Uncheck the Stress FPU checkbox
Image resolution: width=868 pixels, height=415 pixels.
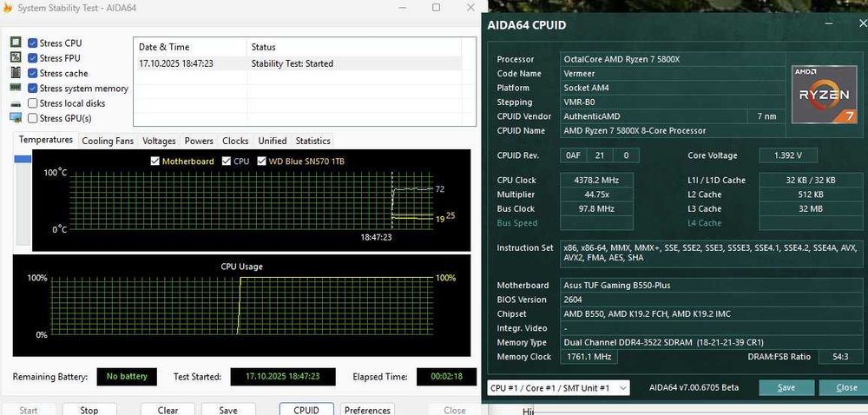click(x=33, y=58)
